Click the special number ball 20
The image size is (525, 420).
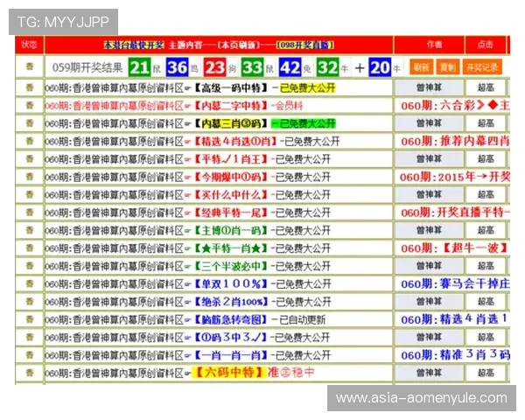click(380, 67)
